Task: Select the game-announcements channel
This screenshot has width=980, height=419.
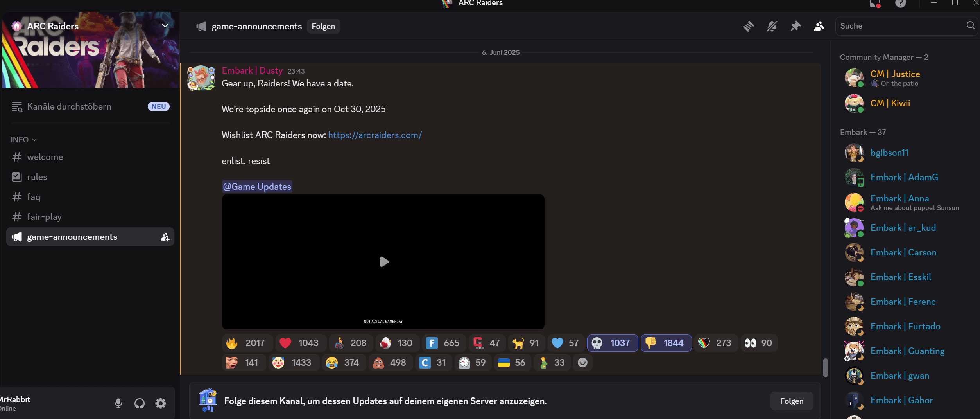Action: 90,237
